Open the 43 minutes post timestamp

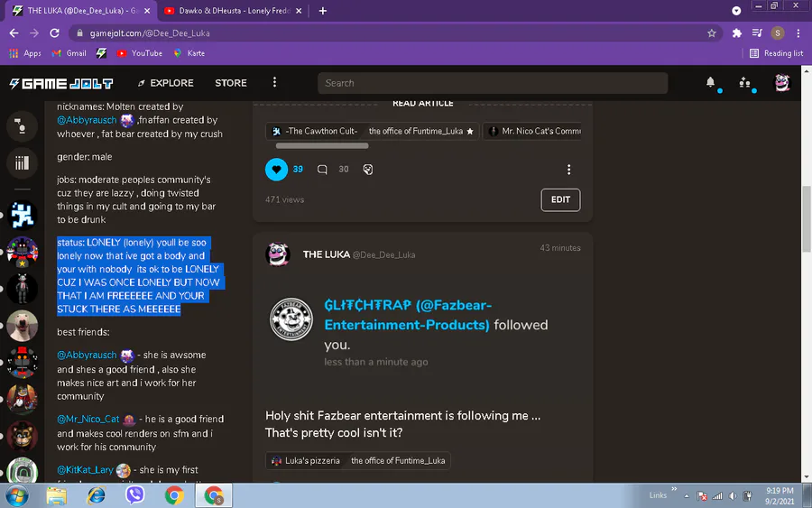pos(559,248)
